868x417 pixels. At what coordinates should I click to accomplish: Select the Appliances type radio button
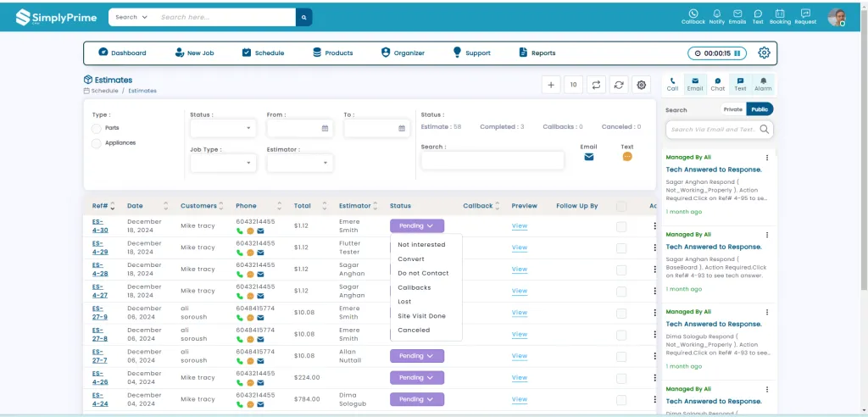97,143
